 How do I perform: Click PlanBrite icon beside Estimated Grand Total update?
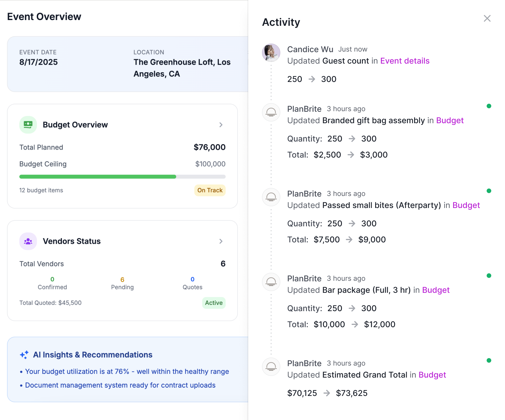pyautogui.click(x=271, y=366)
